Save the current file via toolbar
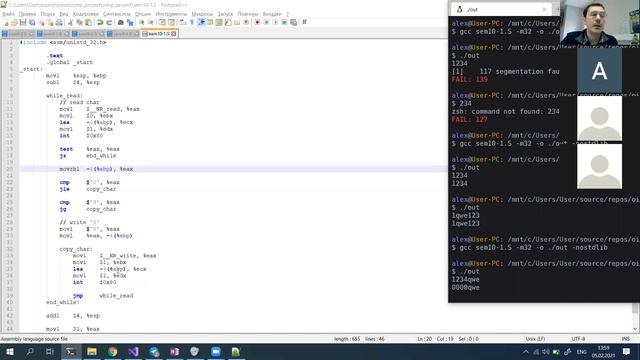This screenshot has height=360, width=640. coord(23,22)
